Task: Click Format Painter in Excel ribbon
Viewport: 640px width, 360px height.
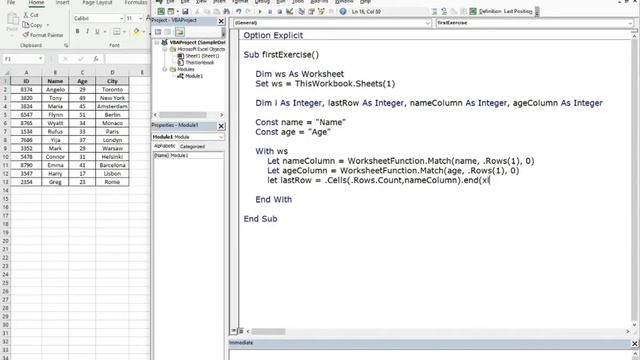Action: coord(43,35)
